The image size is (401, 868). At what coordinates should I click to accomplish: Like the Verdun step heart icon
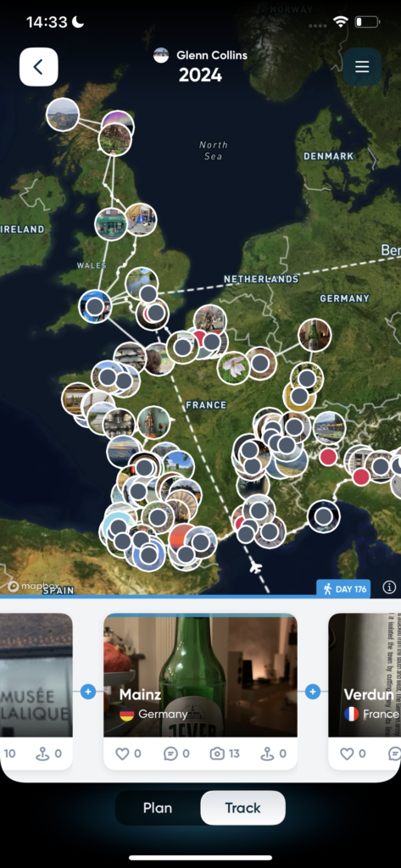click(347, 754)
